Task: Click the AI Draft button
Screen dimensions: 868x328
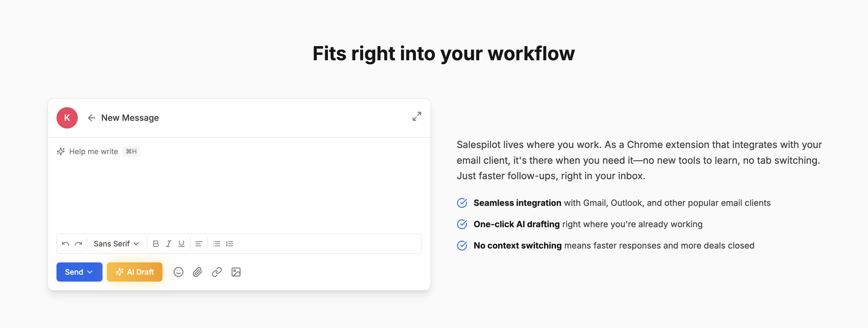Action: coord(135,272)
